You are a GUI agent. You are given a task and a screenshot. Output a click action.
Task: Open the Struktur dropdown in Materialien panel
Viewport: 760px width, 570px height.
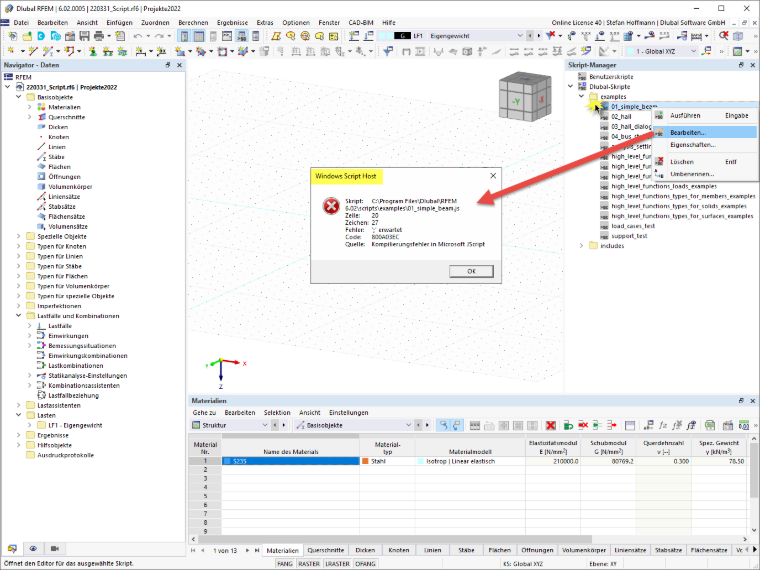click(265, 425)
